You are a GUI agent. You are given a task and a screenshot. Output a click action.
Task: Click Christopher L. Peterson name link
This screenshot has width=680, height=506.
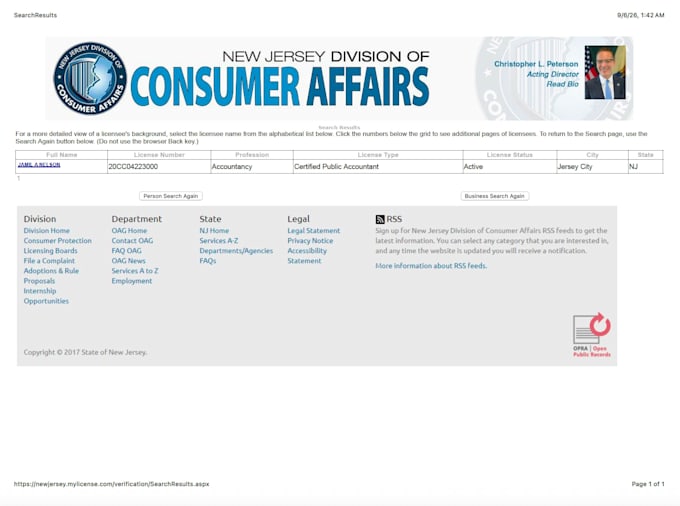point(536,64)
